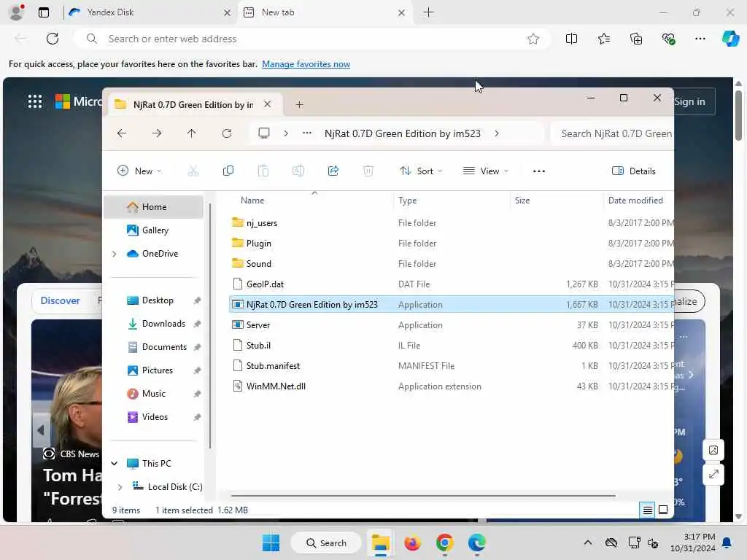747x560 pixels.
Task: Sort files by Name column header
Action: point(252,201)
